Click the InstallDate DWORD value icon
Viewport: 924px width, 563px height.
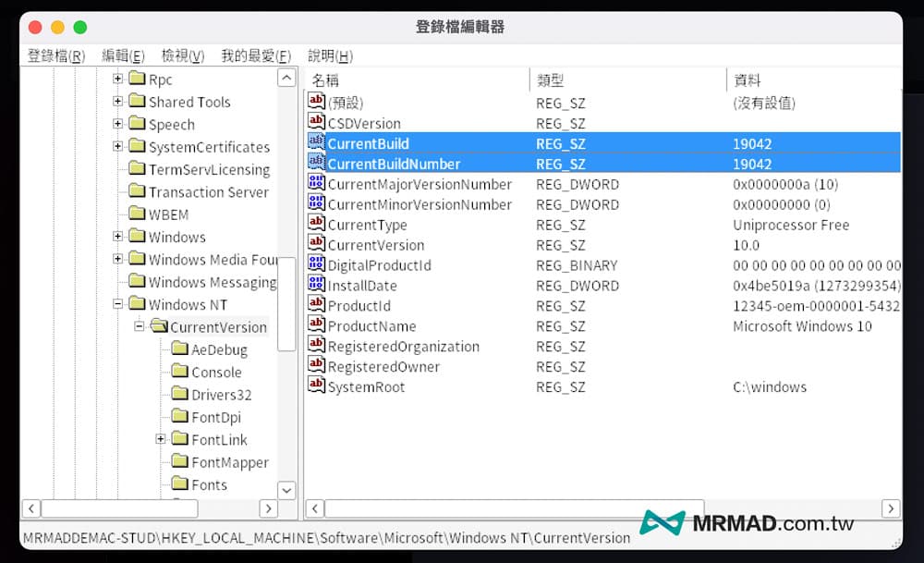[316, 286]
